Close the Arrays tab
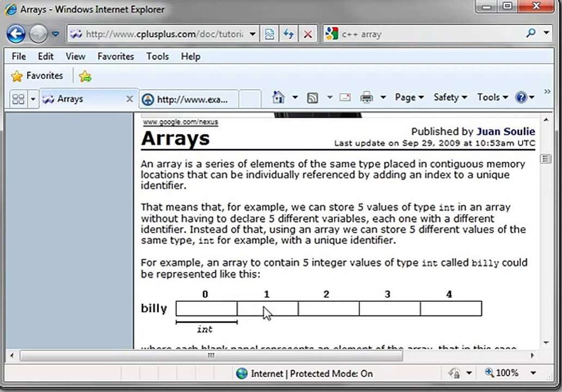This screenshot has width=562, height=392. tap(130, 99)
